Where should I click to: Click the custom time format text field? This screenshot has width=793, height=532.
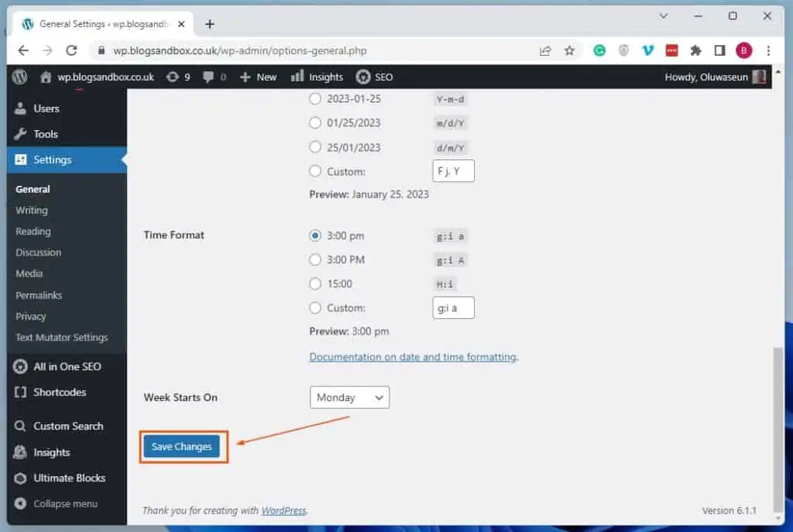[x=453, y=307]
